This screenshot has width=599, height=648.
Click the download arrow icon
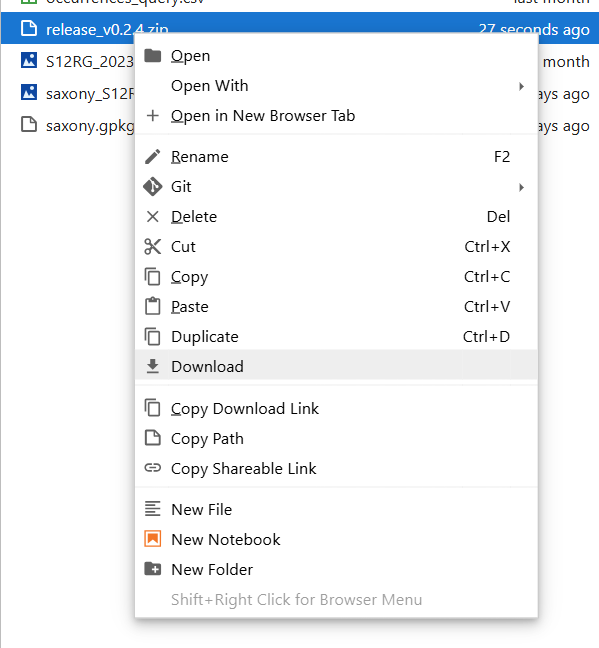[153, 366]
